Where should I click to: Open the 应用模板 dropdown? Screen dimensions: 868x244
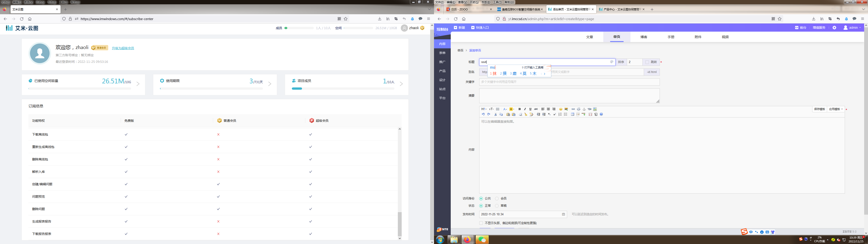(835, 109)
